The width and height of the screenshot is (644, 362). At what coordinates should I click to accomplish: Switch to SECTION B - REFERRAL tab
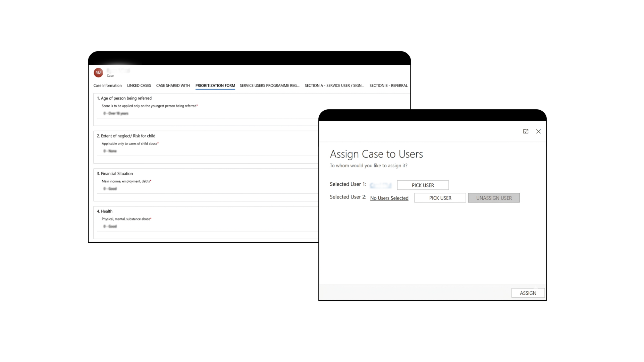click(388, 85)
